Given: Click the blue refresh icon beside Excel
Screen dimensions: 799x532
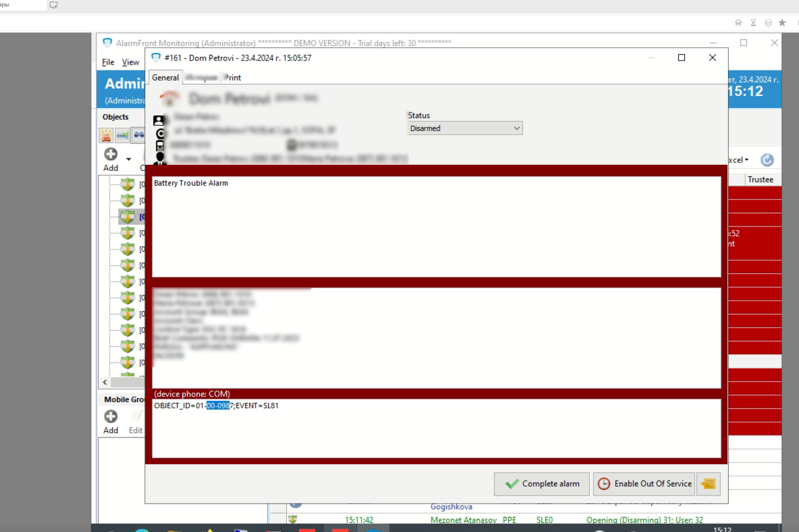Looking at the screenshot, I should click(767, 160).
